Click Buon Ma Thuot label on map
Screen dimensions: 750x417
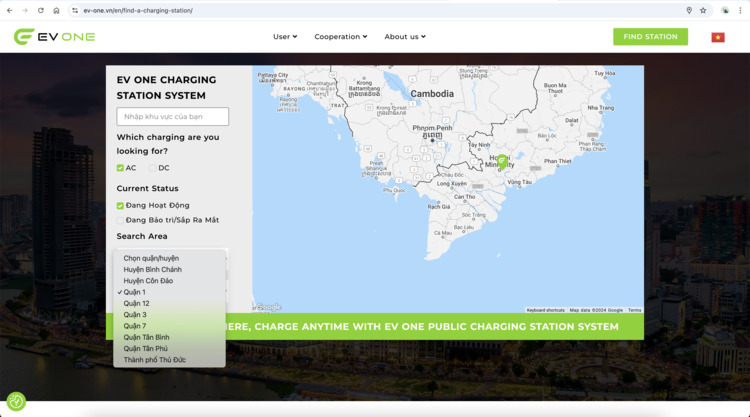click(555, 88)
